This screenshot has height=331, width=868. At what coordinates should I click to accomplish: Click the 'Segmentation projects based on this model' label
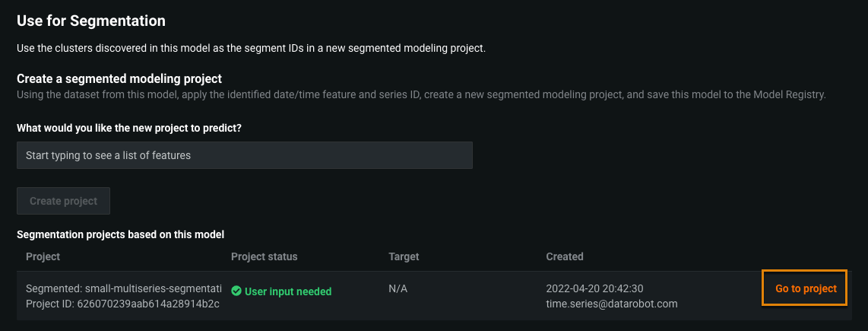coord(120,235)
